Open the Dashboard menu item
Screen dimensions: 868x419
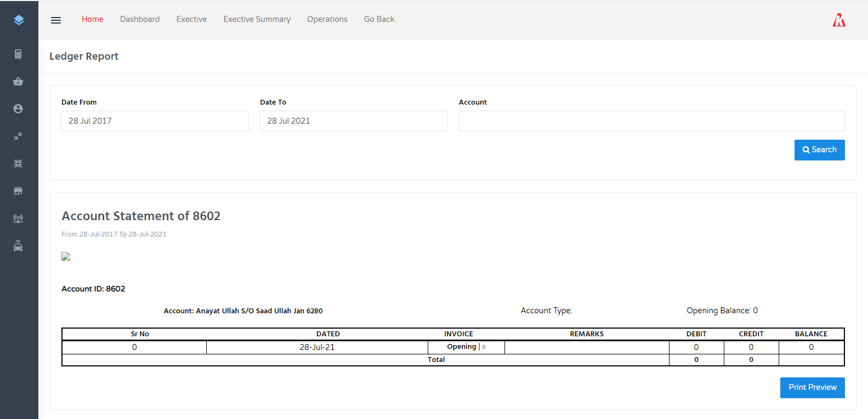point(140,19)
